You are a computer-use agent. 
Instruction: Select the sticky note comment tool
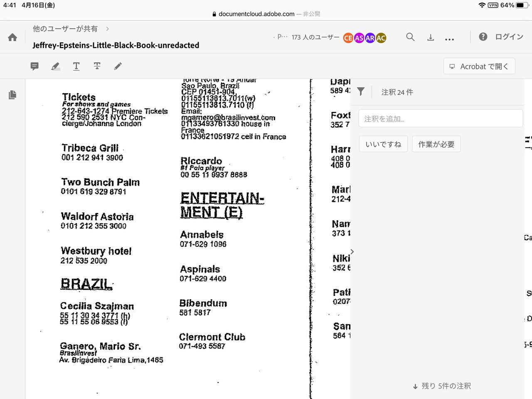point(34,66)
